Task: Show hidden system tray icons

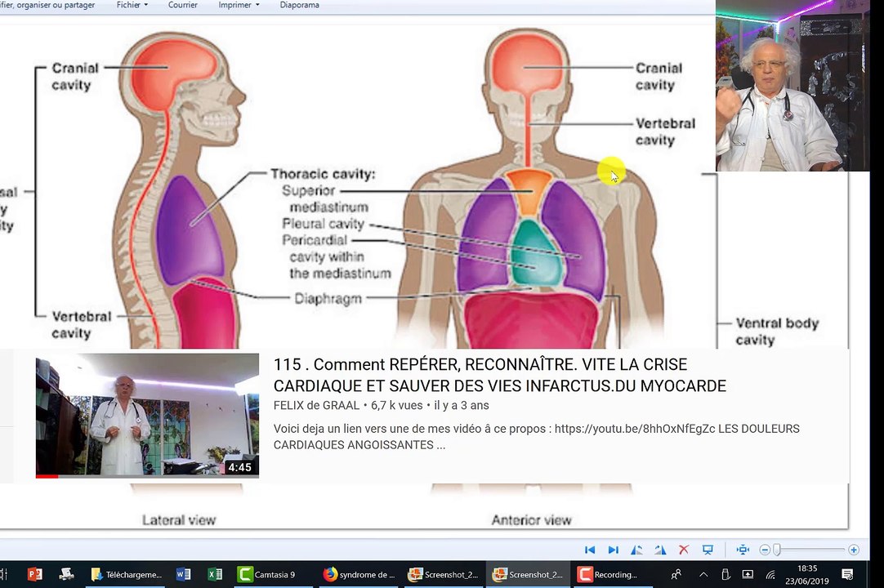Action: click(x=703, y=574)
